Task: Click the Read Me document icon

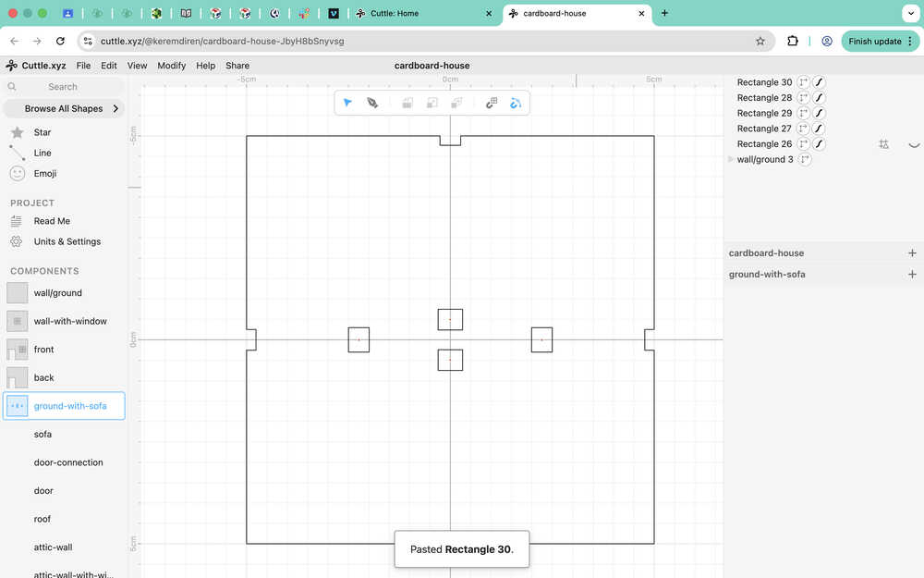Action: tap(16, 221)
